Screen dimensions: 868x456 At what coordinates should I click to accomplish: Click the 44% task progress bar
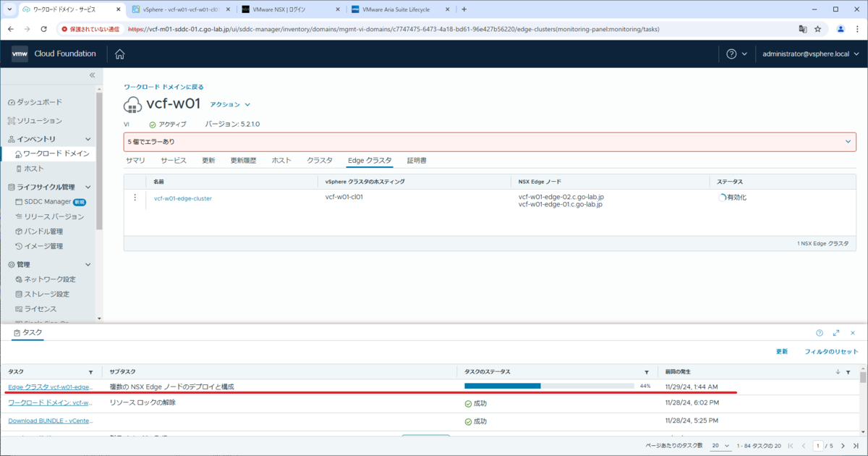550,387
